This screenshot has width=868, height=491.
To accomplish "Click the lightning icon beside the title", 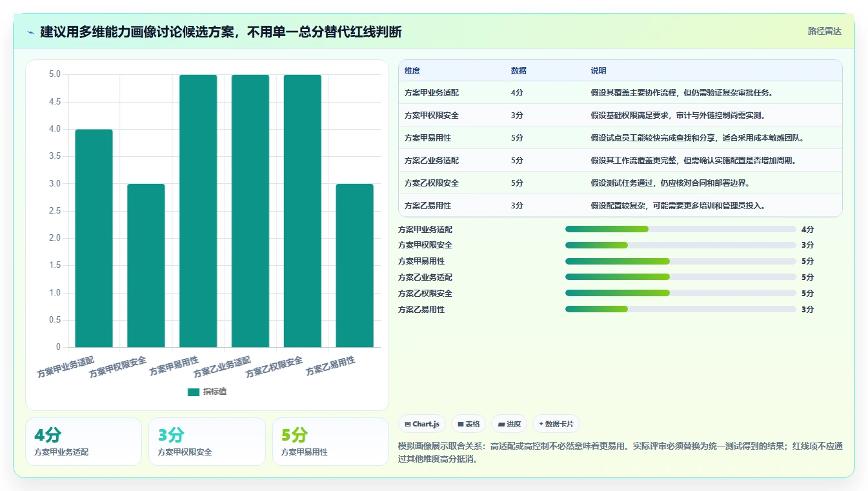I will click(x=30, y=32).
